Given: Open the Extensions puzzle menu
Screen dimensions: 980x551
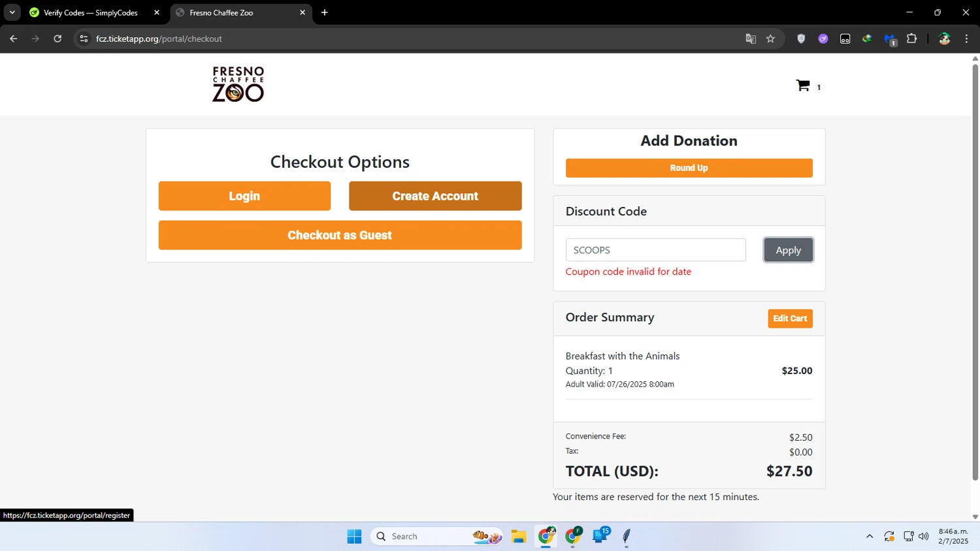Looking at the screenshot, I should (912, 39).
